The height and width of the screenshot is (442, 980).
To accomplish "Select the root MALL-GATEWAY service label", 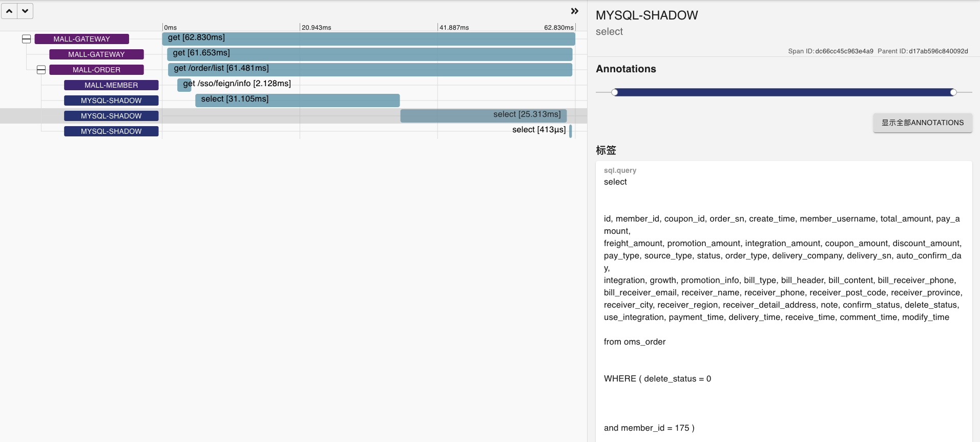I will click(82, 39).
